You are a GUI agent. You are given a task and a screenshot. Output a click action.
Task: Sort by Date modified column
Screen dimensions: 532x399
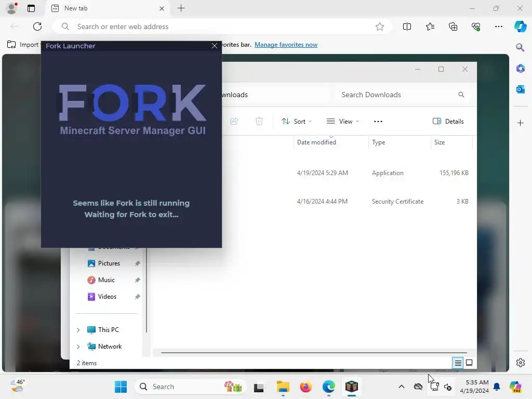coord(331,142)
